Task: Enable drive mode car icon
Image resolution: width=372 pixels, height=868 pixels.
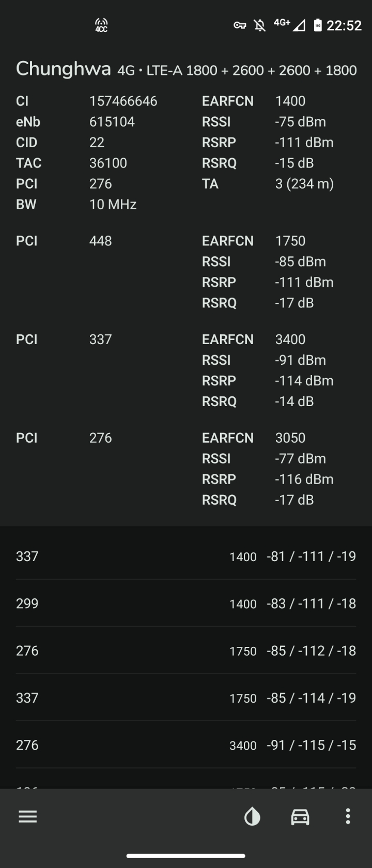Action: [300, 816]
